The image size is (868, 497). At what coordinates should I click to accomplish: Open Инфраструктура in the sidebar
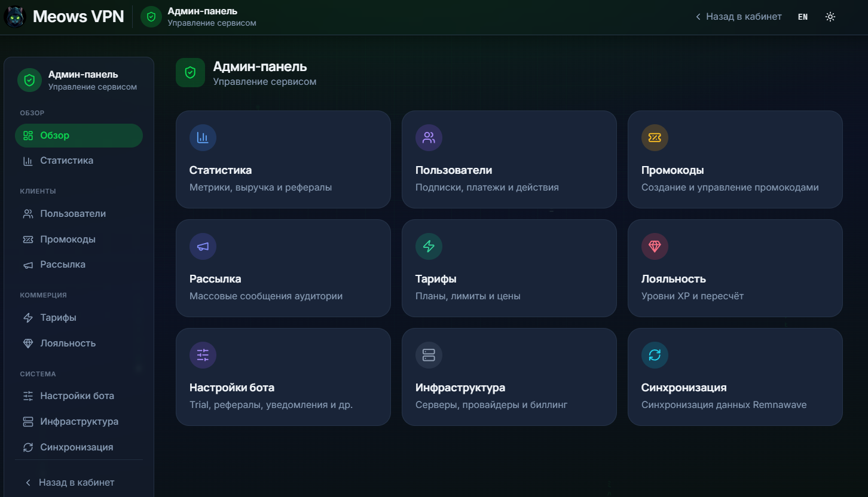click(79, 422)
